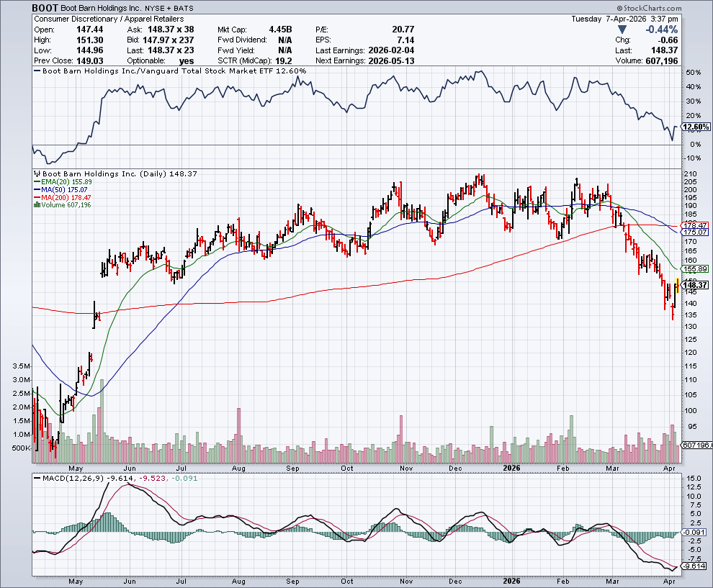Click the Next Earnings date 2026-05-13
The width and height of the screenshot is (713, 588).
click(391, 61)
